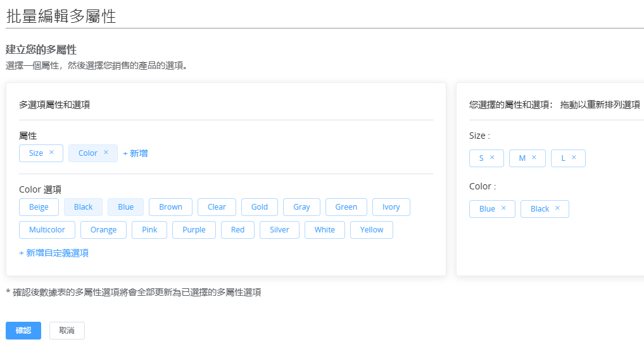
Task: Remove Black from selected colors
Action: [557, 208]
